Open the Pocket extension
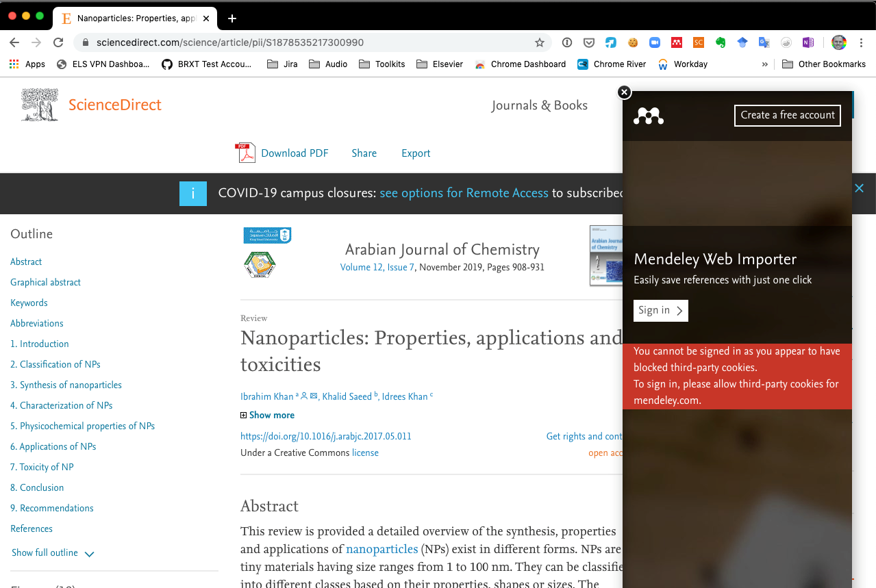The height and width of the screenshot is (588, 876). (589, 42)
